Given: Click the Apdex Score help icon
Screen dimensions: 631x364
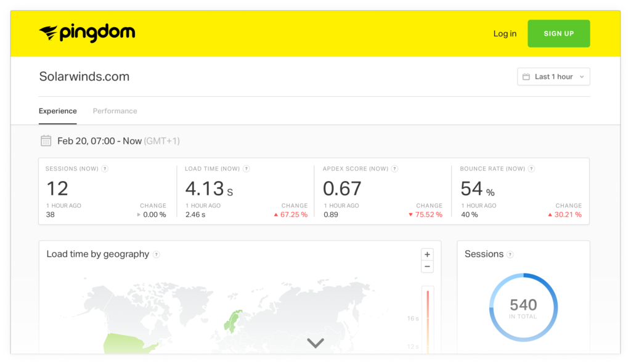Looking at the screenshot, I should (x=394, y=168).
